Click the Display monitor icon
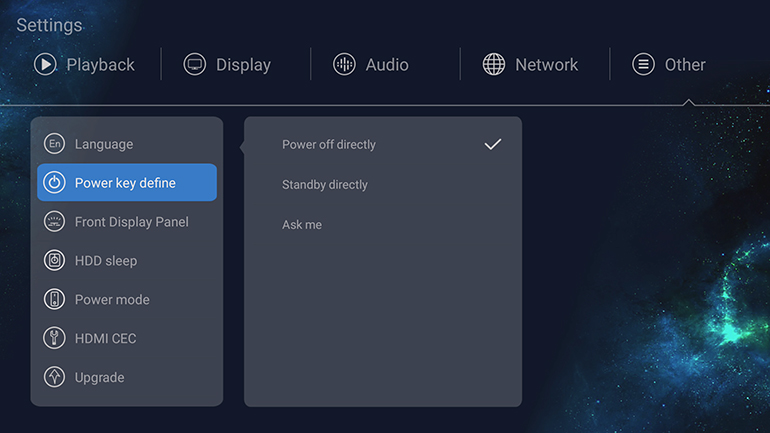 click(195, 64)
